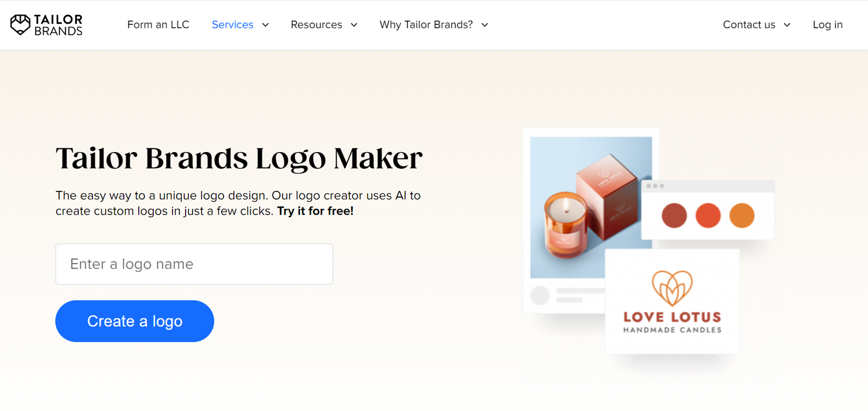
Task: Click the Create a logo button
Action: pos(134,321)
